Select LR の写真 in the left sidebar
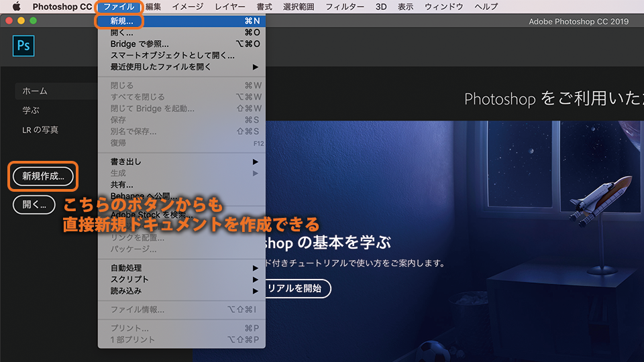 coord(40,129)
